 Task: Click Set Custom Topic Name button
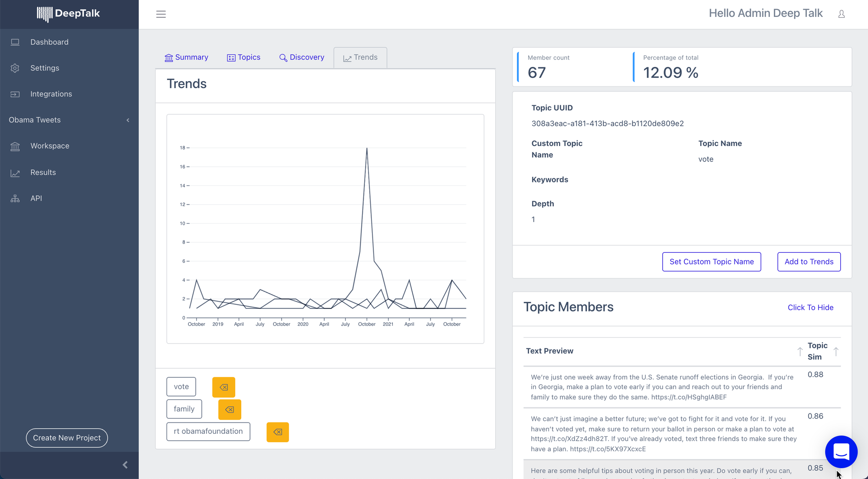coord(712,262)
